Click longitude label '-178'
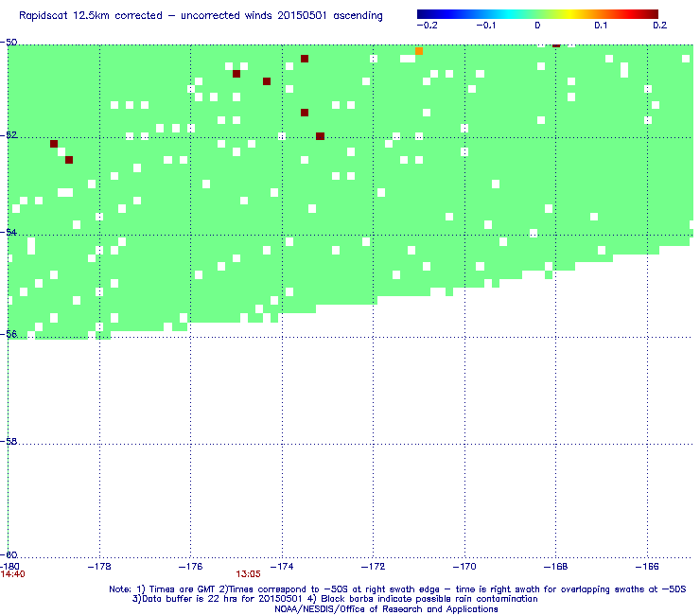700x615 pixels. (99, 567)
